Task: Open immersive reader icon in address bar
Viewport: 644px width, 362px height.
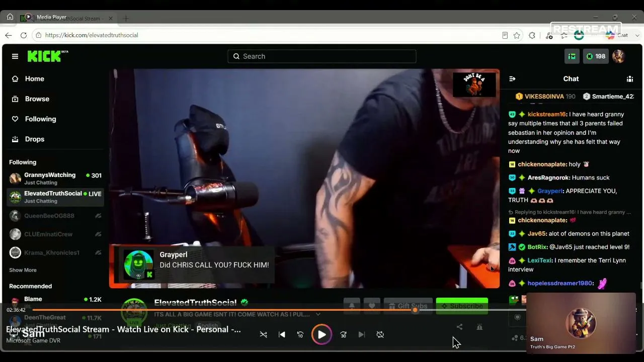Action: (505, 35)
